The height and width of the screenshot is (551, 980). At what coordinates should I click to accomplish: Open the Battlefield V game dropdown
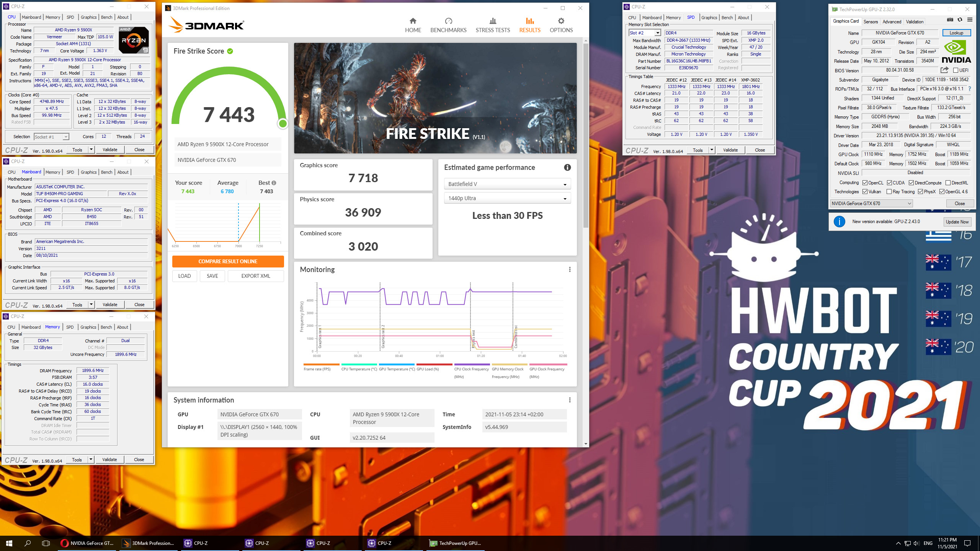click(x=507, y=184)
